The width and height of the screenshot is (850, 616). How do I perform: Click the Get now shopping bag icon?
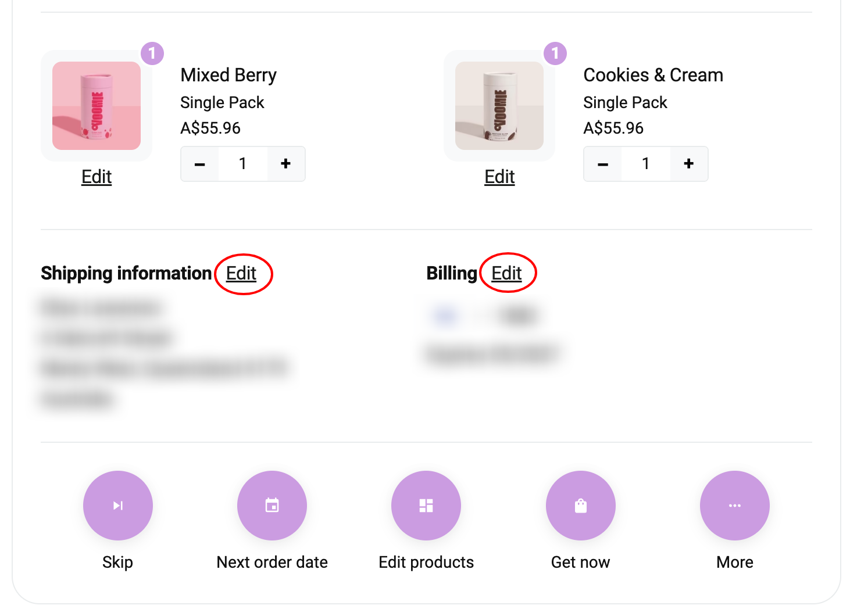(581, 506)
